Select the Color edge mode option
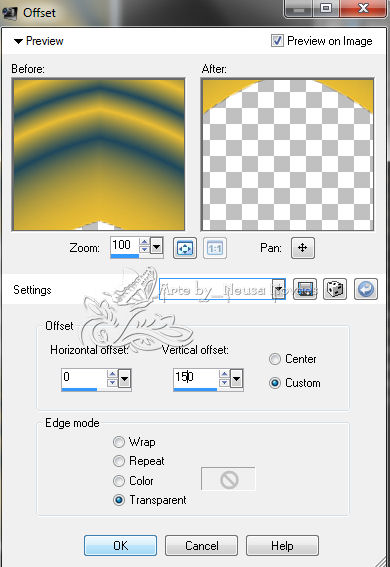The height and width of the screenshot is (567, 390). tap(119, 481)
